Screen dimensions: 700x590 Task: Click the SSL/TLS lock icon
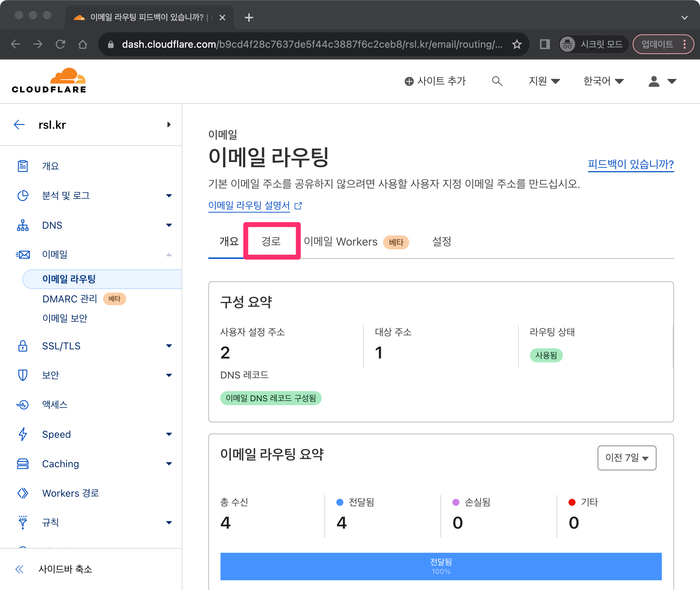(x=23, y=346)
